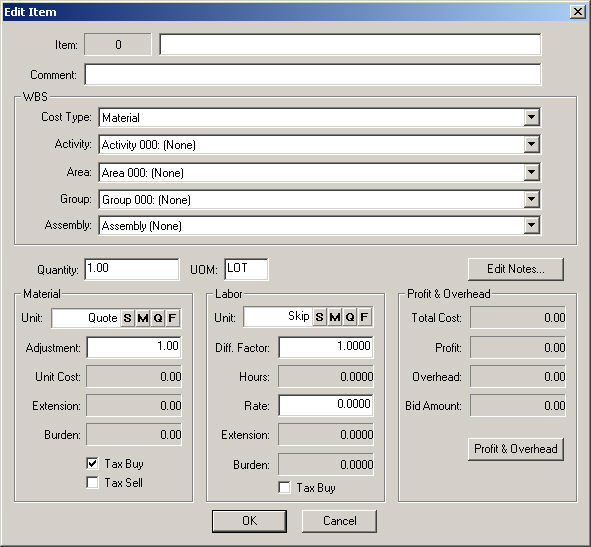Open the Profit & Overhead button
This screenshot has height=547, width=591.
click(x=516, y=449)
